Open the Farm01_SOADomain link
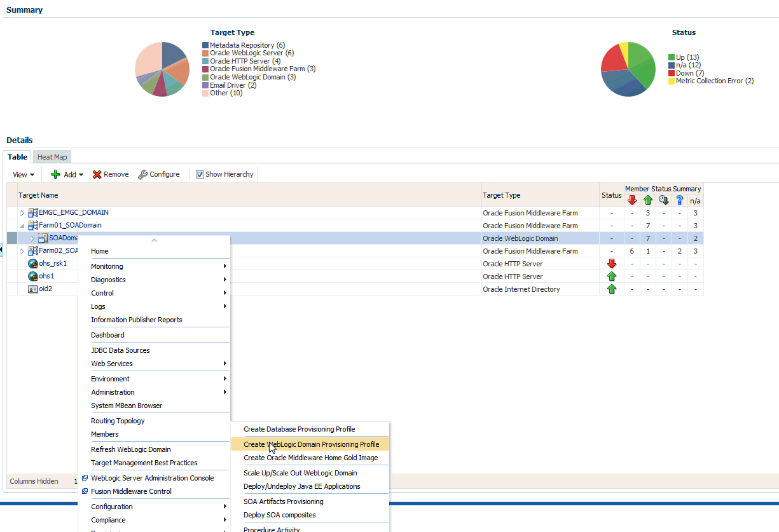This screenshot has height=532, width=779. (70, 226)
